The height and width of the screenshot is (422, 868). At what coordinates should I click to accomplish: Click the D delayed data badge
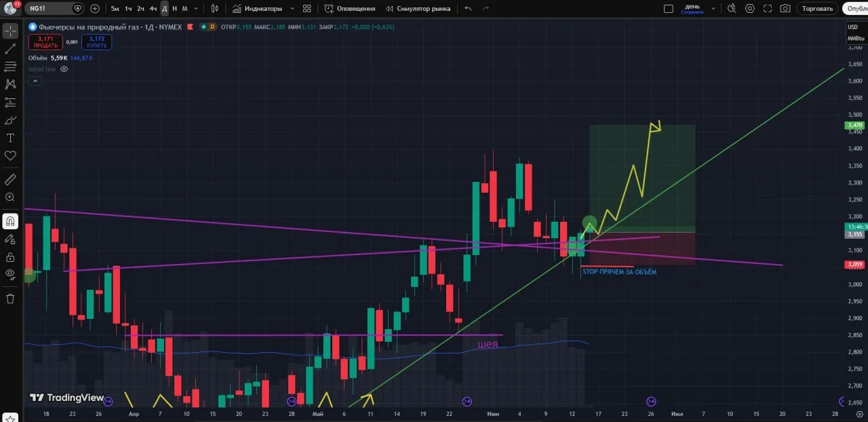tap(212, 27)
